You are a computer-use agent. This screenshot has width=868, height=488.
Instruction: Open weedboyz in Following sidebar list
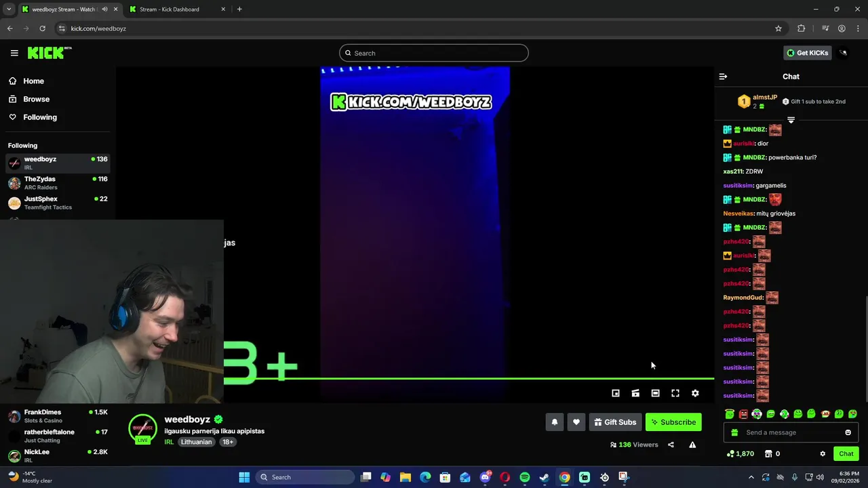[x=58, y=163]
